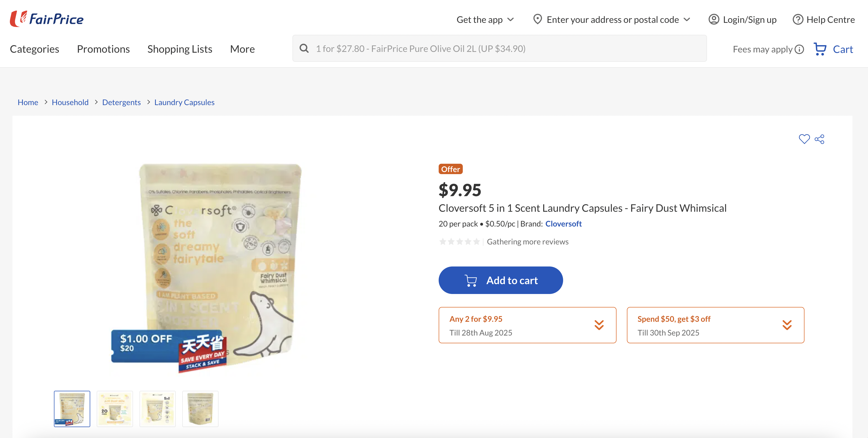Expand Spend $50, get $3 off offer
This screenshot has width=868, height=438.
click(787, 325)
